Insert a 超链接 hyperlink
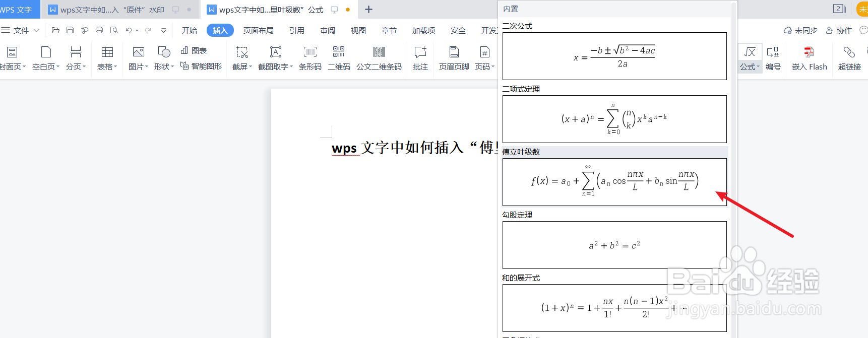The width and height of the screenshot is (868, 338). click(849, 58)
